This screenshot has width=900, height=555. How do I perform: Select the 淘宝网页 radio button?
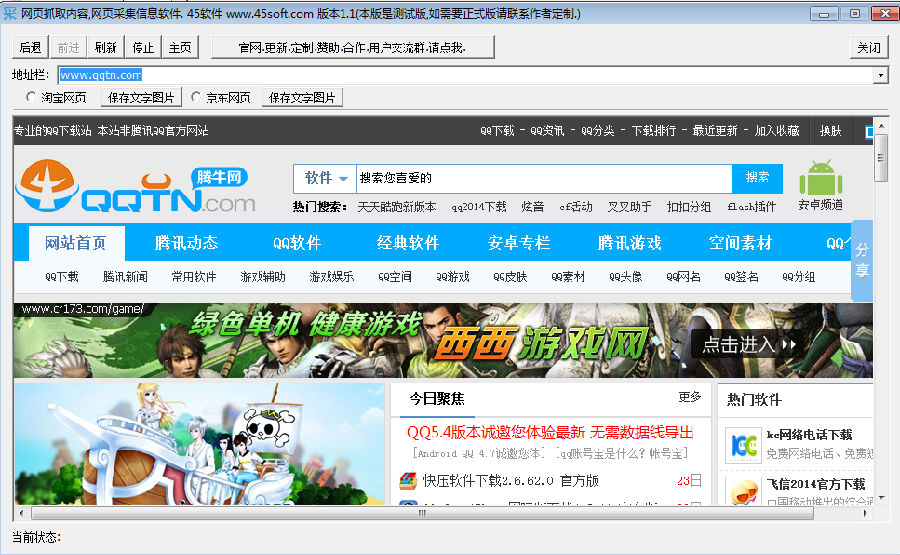click(x=32, y=97)
